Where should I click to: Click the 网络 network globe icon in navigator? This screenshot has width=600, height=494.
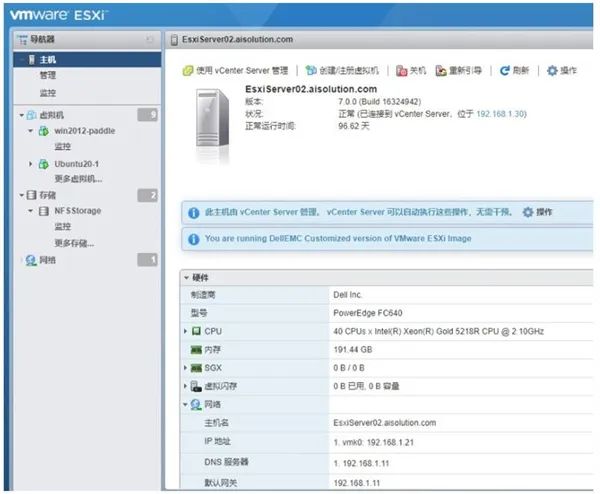(31, 261)
